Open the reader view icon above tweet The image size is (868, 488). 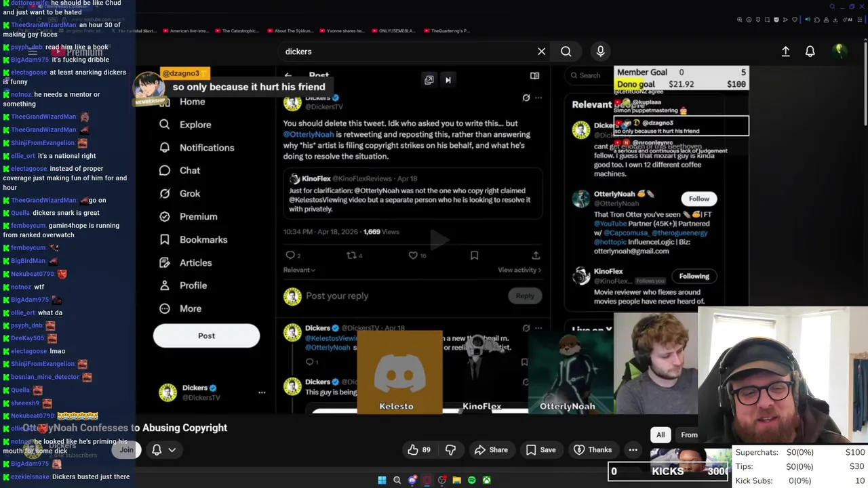click(x=534, y=76)
